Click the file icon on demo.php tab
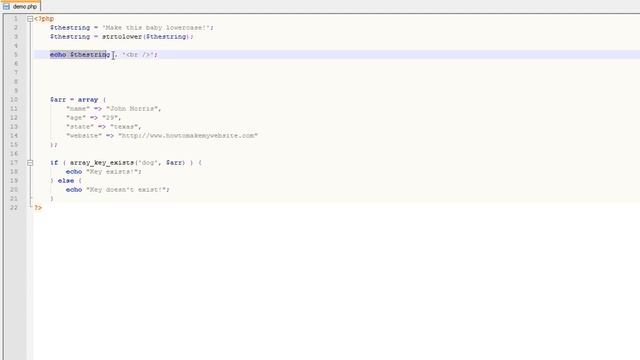 click(x=6, y=7)
